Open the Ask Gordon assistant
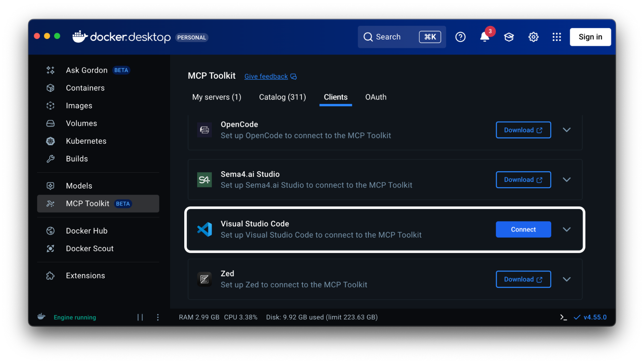This screenshot has height=364, width=644. 86,70
